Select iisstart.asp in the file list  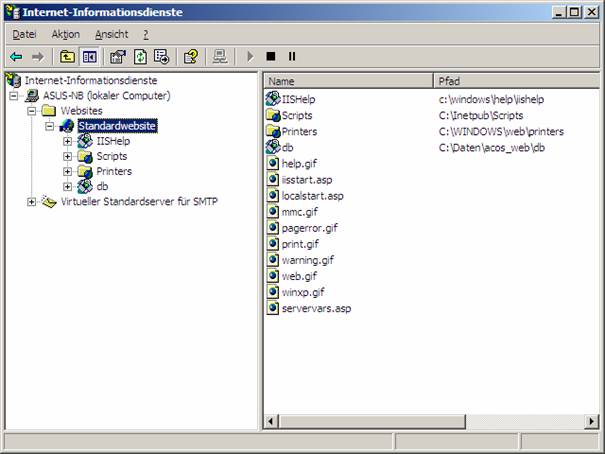click(x=307, y=180)
